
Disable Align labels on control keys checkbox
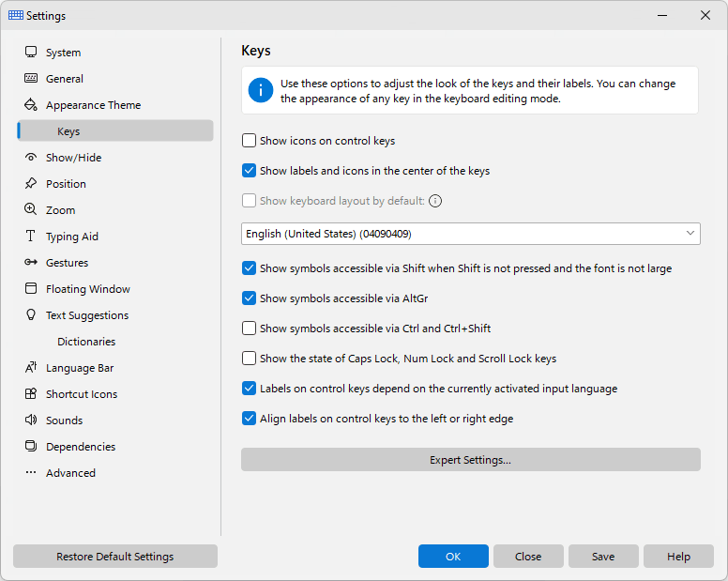tap(249, 419)
